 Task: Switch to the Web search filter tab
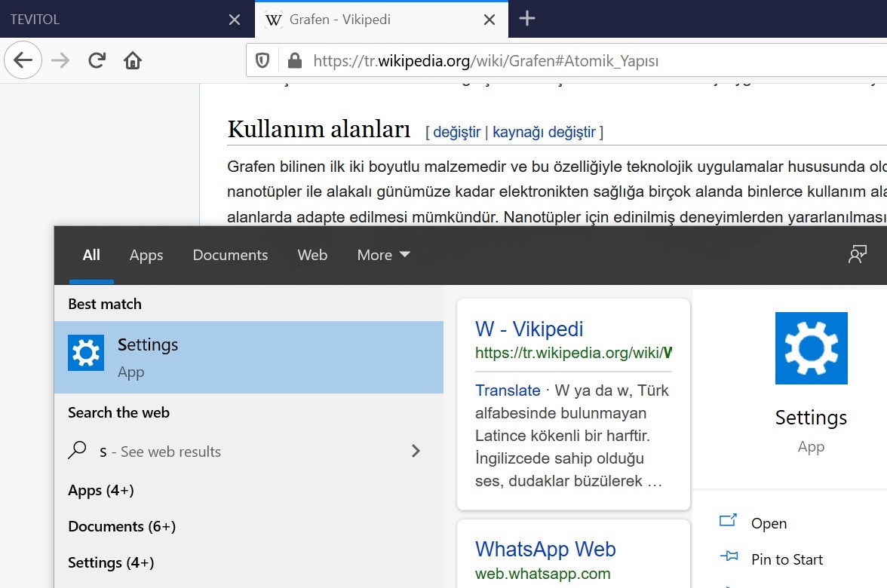point(312,255)
